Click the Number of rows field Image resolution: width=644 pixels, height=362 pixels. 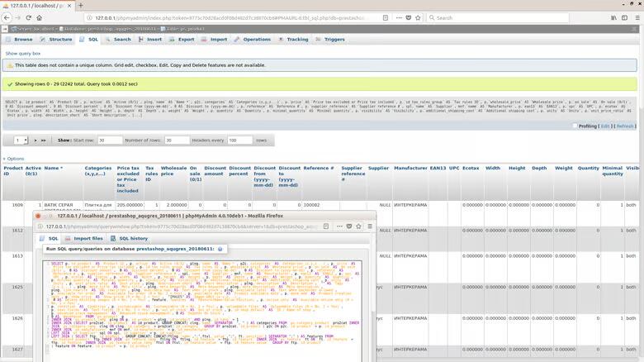point(177,141)
